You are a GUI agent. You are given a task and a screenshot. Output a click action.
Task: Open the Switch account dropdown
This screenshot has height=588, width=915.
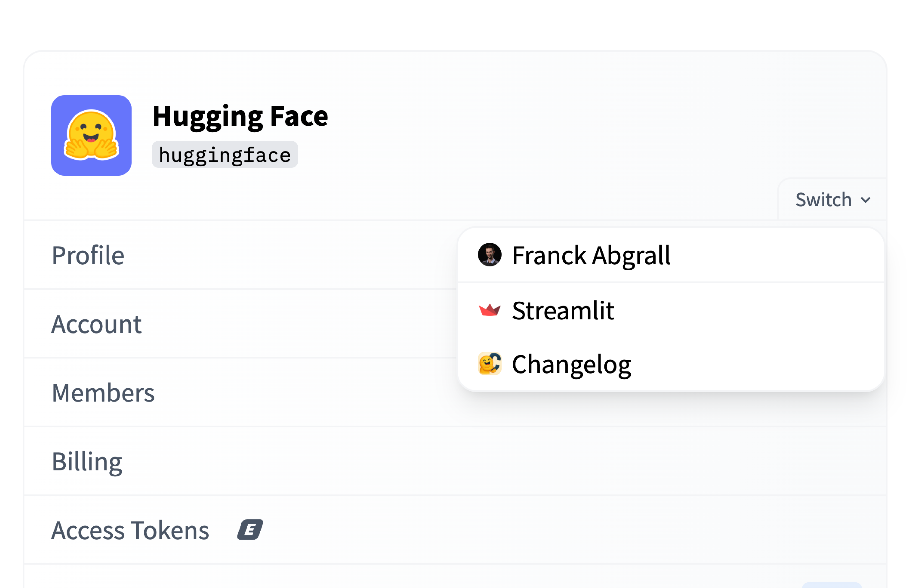click(x=832, y=200)
